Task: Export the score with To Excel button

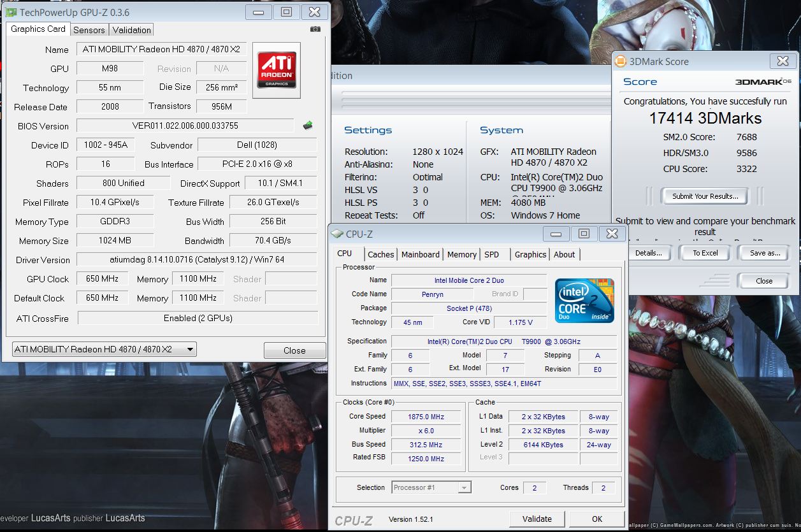Action: point(705,253)
